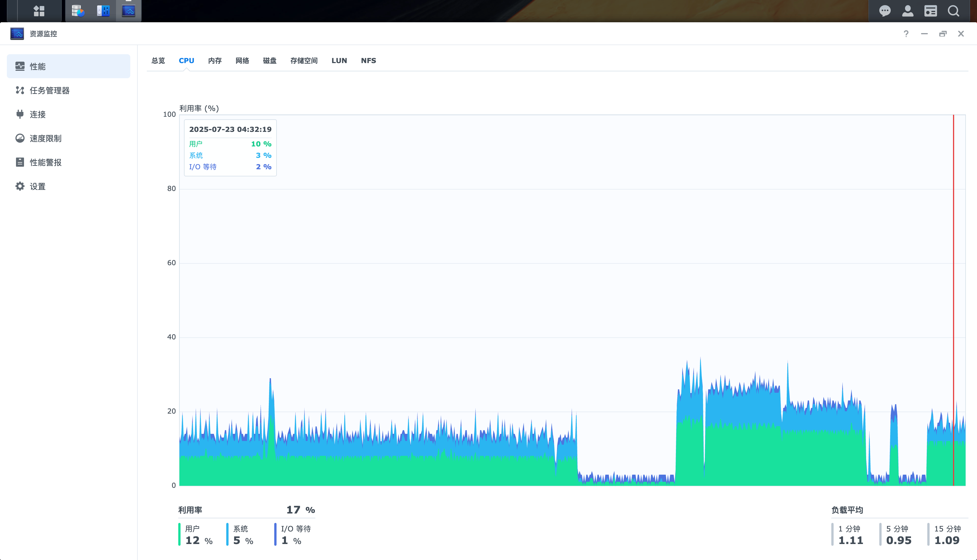Viewport: 977px width, 560px height.
Task: Click the 设置 gear icon
Action: 20,186
